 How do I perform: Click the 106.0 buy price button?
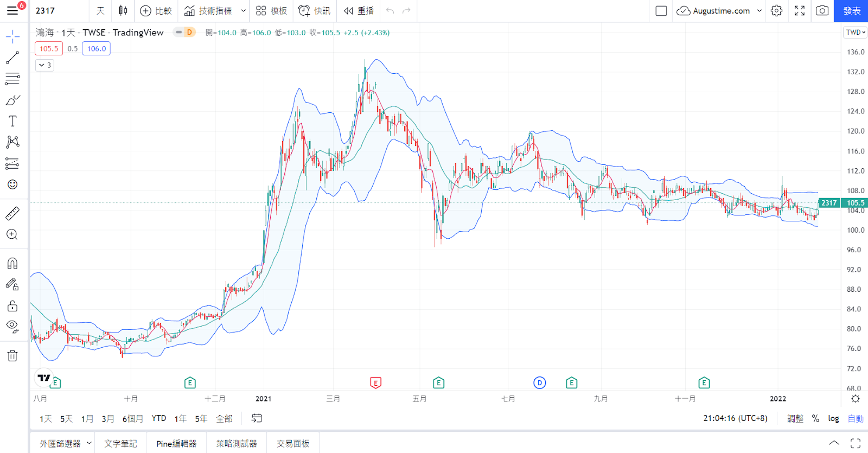97,49
